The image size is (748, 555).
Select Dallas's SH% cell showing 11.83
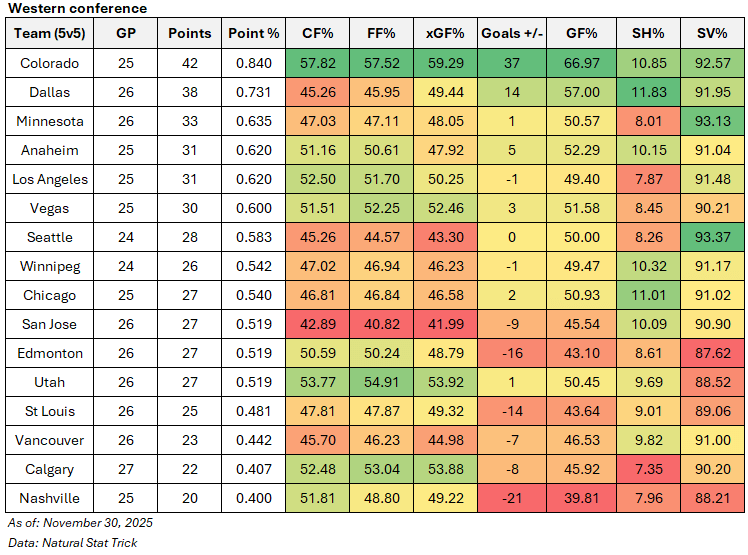pos(649,92)
